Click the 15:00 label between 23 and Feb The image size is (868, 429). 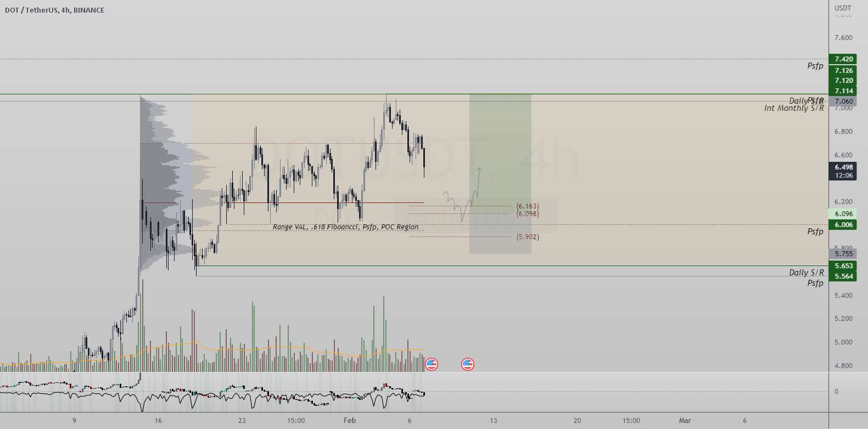(x=296, y=421)
